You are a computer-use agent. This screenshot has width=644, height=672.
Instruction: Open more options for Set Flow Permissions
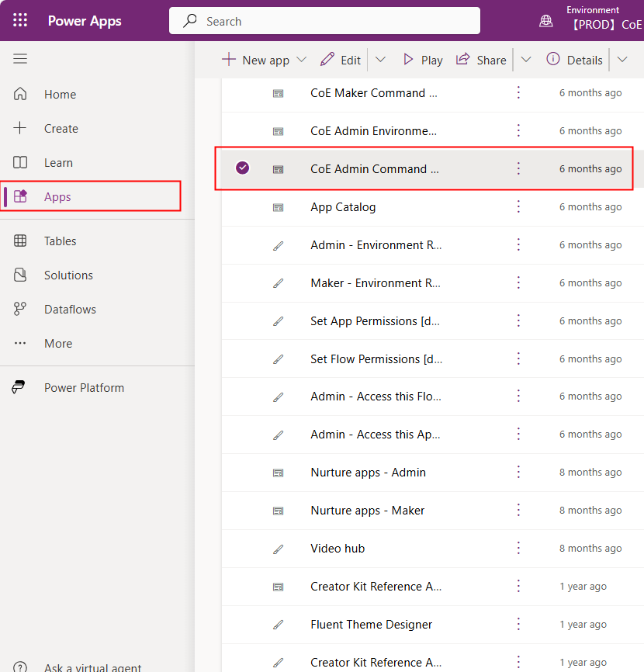518,359
